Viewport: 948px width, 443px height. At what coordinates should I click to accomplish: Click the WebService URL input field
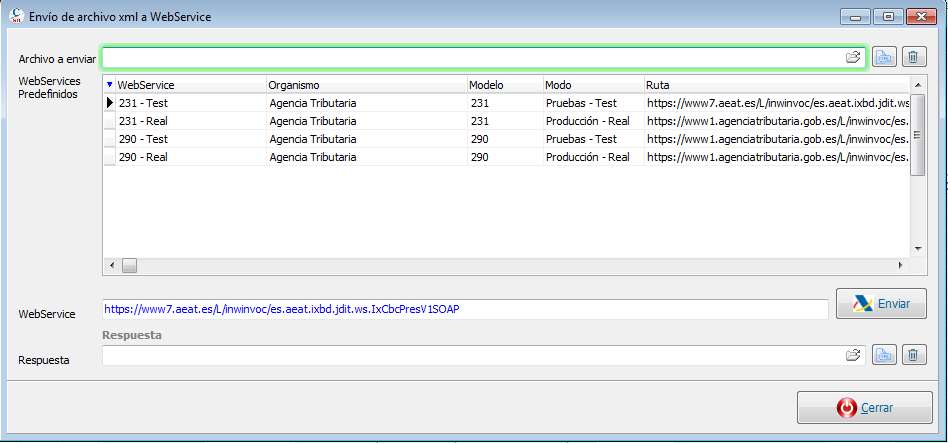click(465, 309)
